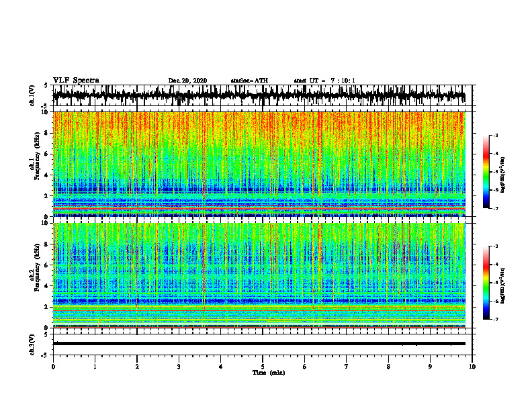532x411 pixels.
Task: Click the "-3" label on ch.2 color bar
Action: coord(496,246)
